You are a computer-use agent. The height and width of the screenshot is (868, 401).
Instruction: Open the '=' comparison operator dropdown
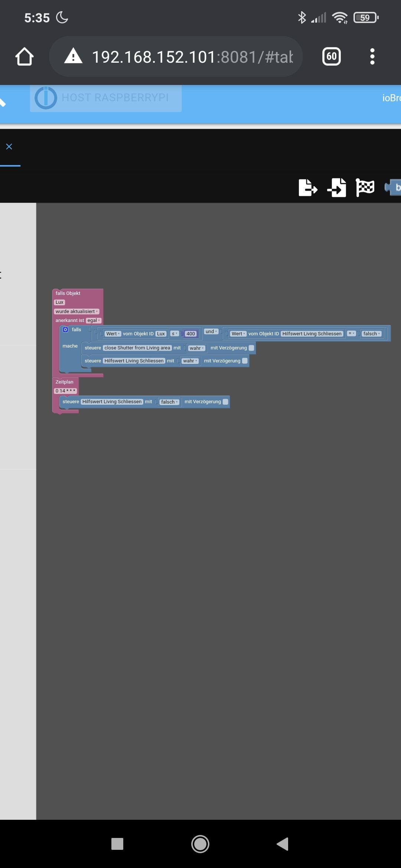351,334
